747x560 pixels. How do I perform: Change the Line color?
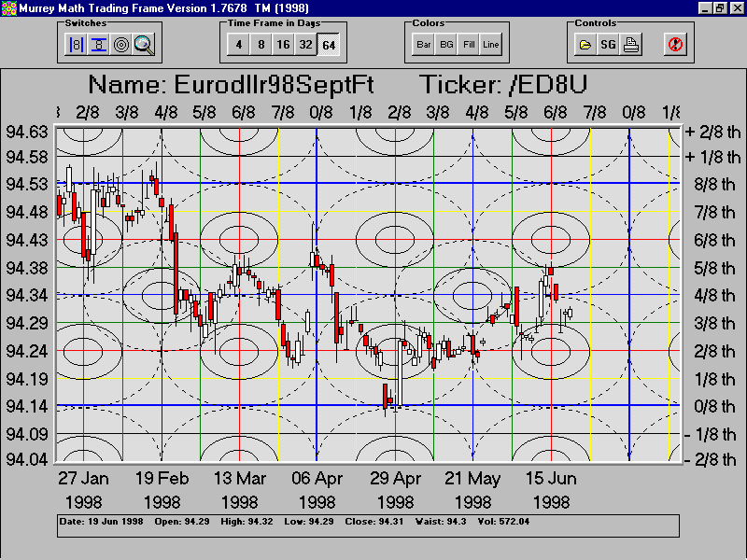491,44
